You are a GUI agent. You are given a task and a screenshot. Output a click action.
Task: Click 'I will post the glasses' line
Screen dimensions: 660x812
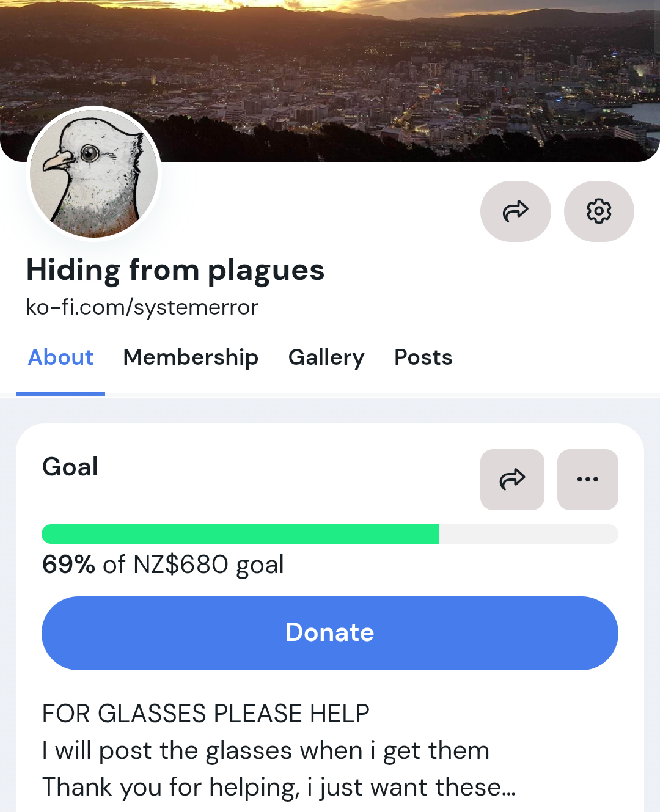(x=266, y=750)
